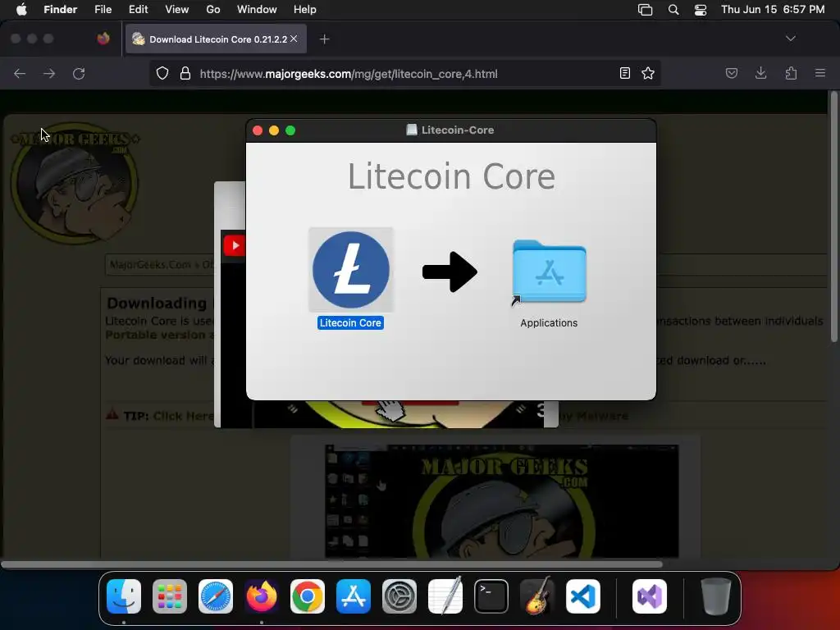This screenshot has width=840, height=630.
Task: Select the Download Litecoin Core browser tab
Action: [x=216, y=39]
